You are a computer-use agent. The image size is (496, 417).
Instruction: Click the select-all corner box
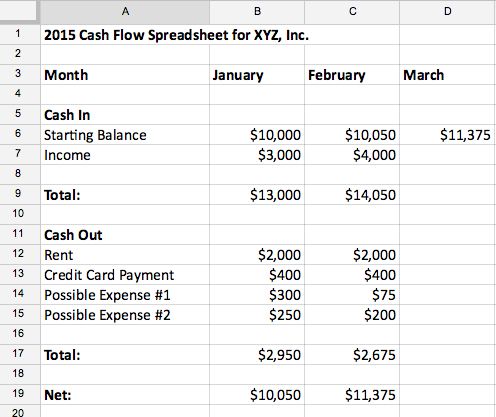pos(18,12)
